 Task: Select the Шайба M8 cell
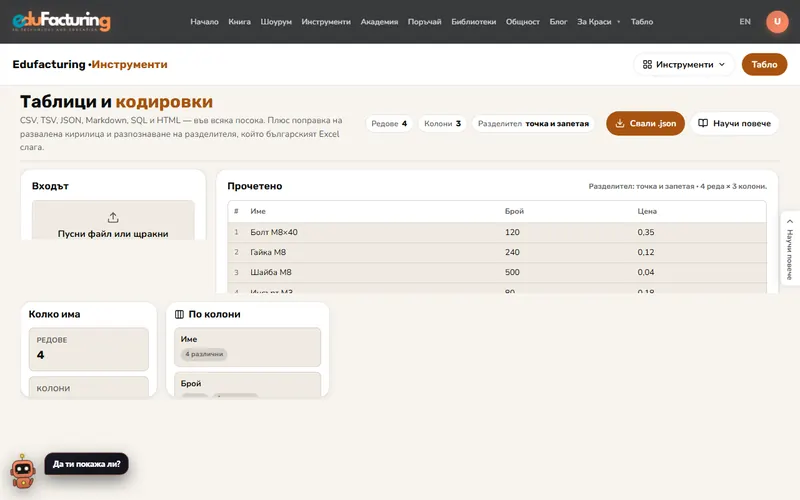[x=271, y=272]
